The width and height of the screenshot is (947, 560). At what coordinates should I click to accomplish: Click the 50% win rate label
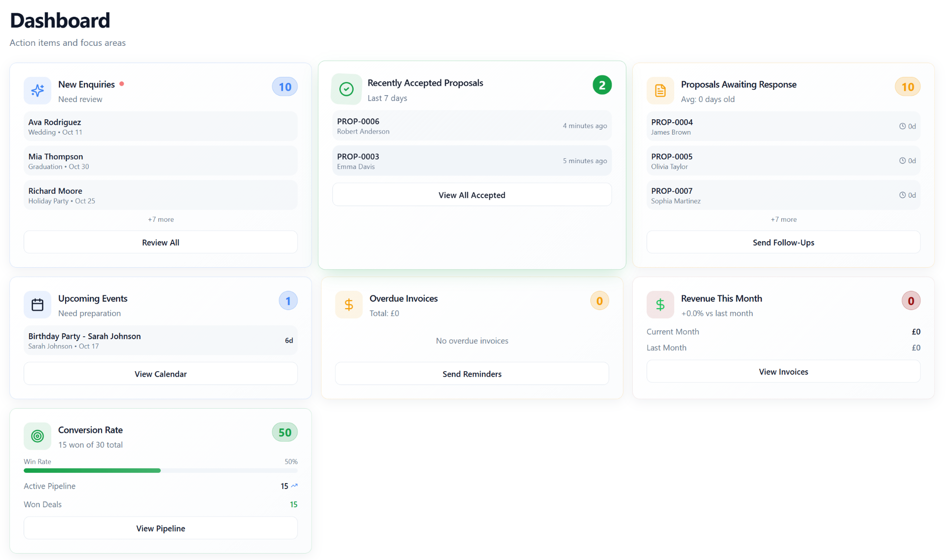[x=291, y=461]
